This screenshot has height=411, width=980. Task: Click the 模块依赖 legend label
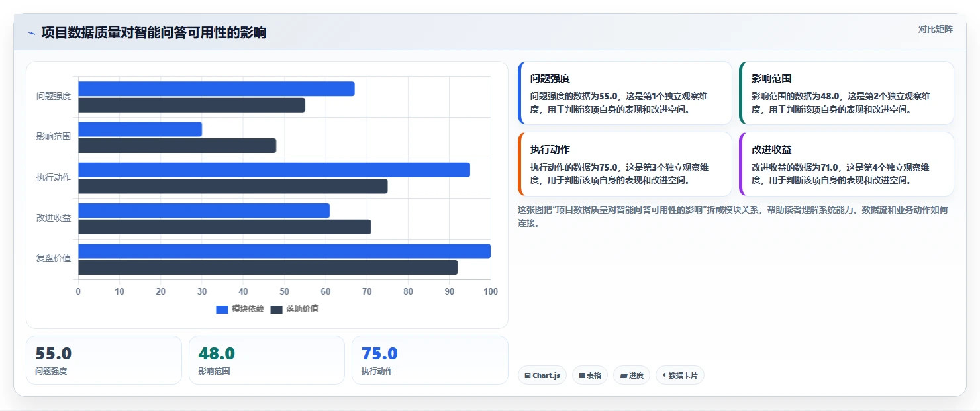248,309
